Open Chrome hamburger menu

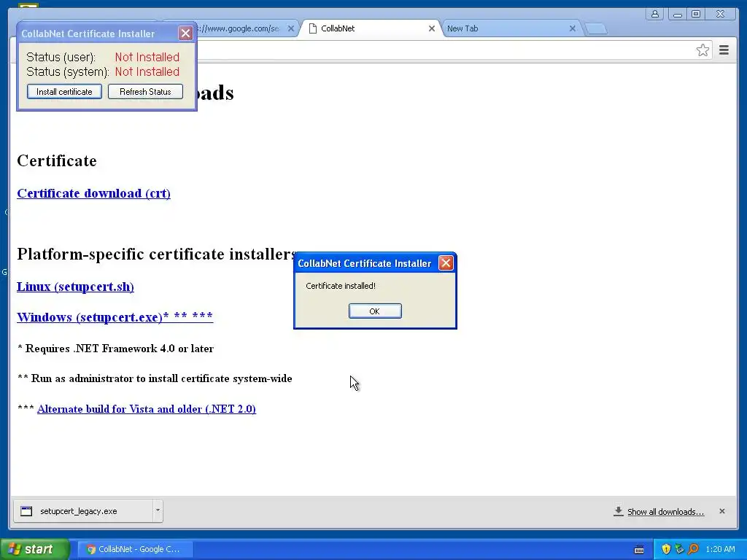point(724,50)
